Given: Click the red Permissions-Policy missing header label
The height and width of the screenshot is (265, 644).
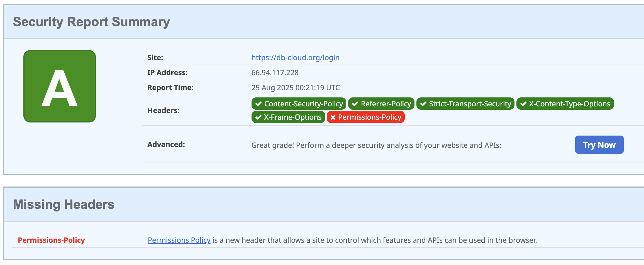Looking at the screenshot, I should point(51,240).
